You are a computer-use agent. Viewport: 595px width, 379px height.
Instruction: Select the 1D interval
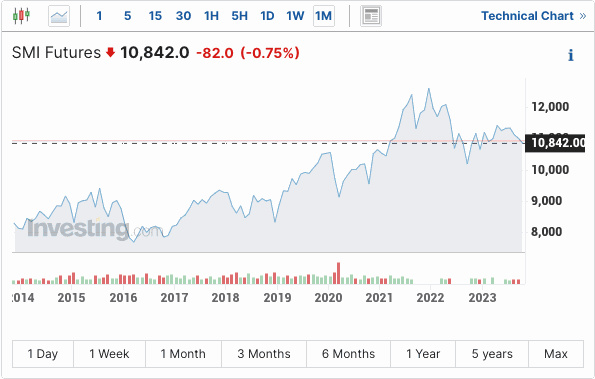pos(267,16)
